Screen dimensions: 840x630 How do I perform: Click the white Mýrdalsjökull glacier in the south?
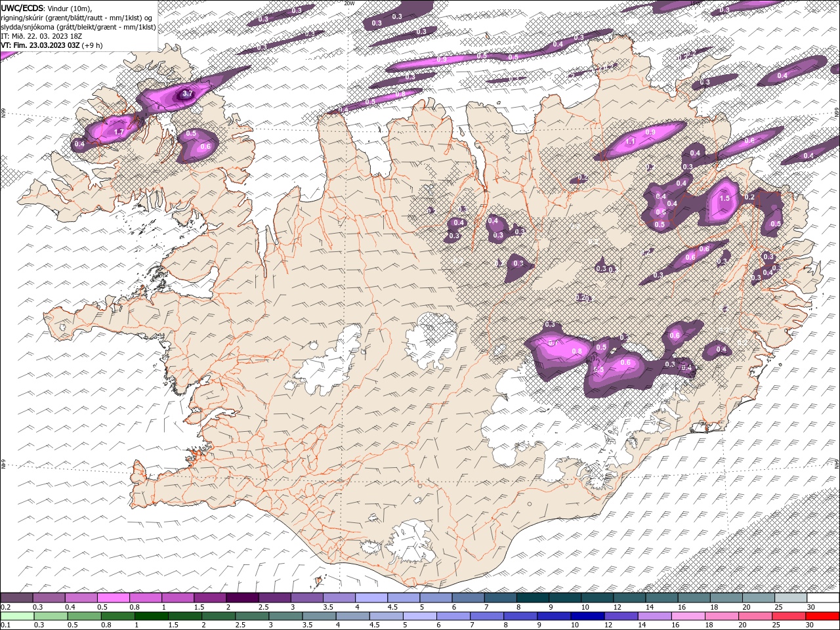411,542
